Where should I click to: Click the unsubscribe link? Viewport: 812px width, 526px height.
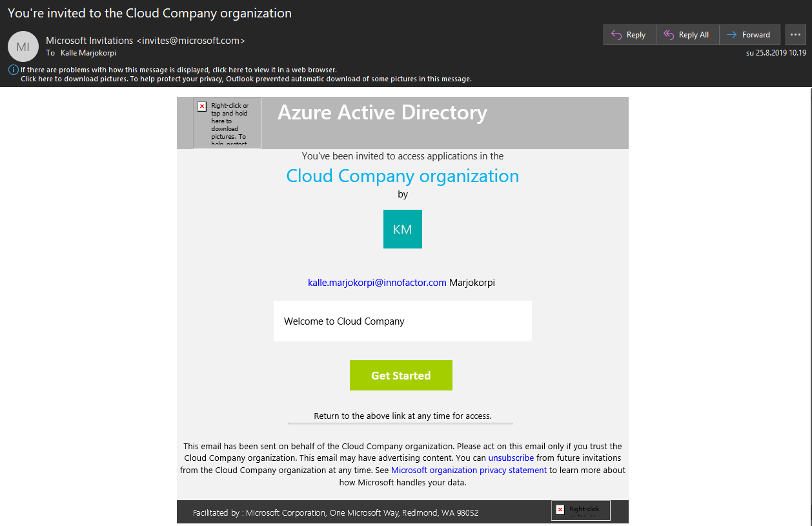pos(511,458)
